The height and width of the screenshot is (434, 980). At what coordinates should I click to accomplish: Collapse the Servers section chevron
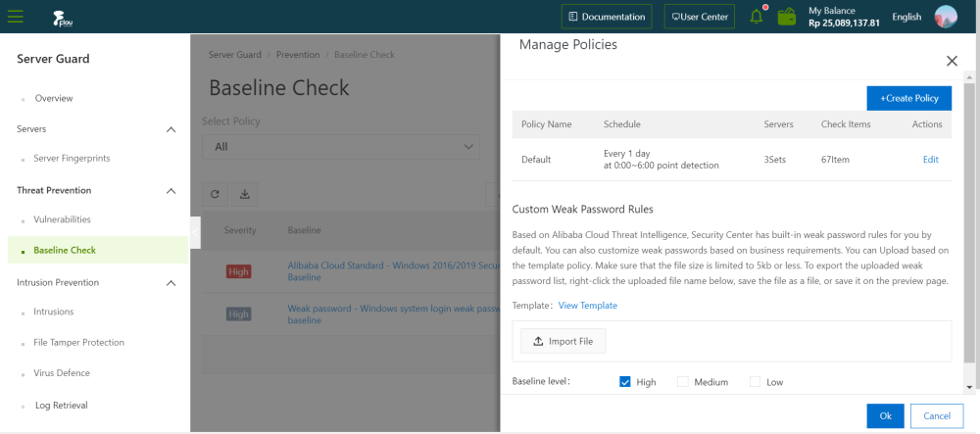[x=171, y=129]
